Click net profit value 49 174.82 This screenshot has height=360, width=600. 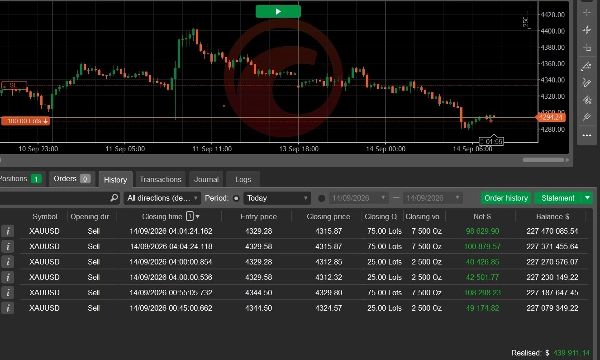482,308
